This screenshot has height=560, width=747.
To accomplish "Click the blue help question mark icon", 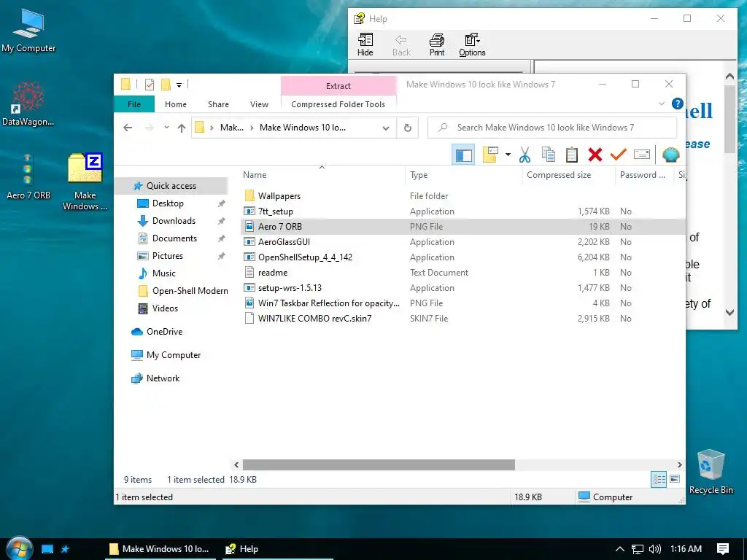I will [678, 104].
